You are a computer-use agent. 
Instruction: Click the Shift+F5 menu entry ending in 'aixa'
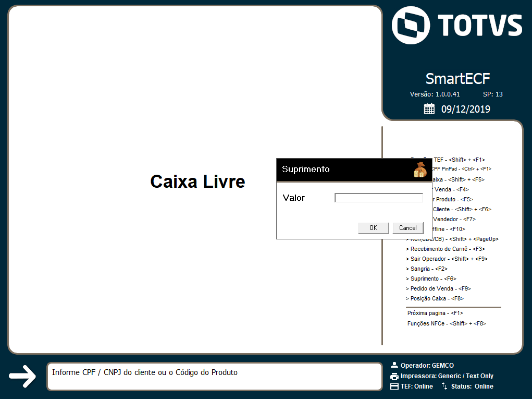(458, 179)
